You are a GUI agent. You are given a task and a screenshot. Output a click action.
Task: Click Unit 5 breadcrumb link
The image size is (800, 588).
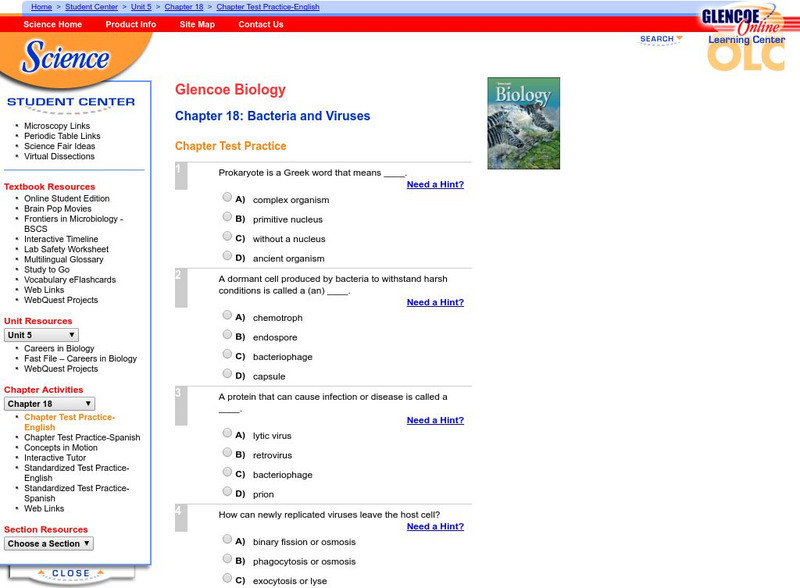[141, 7]
